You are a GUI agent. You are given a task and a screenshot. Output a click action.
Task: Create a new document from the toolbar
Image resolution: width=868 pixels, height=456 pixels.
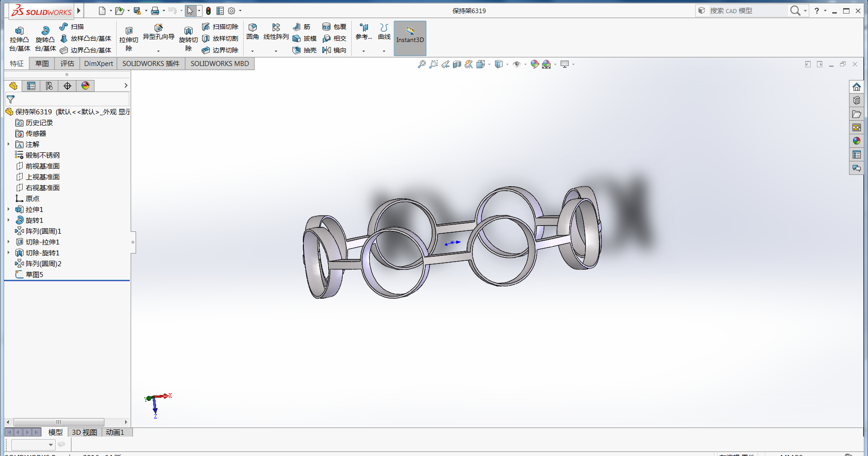(x=101, y=10)
